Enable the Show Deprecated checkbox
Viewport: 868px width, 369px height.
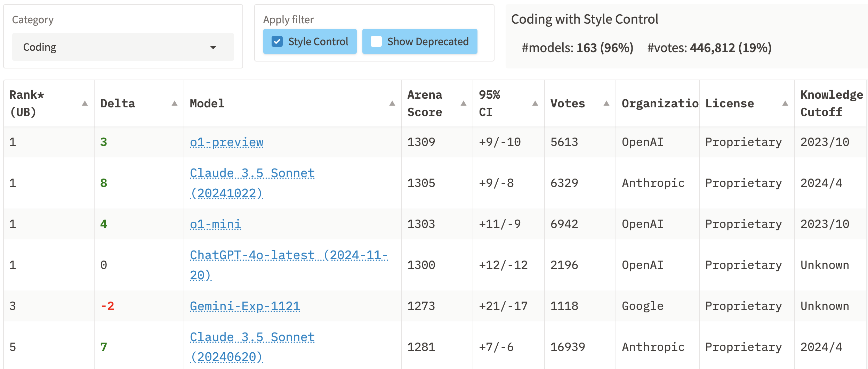(376, 42)
